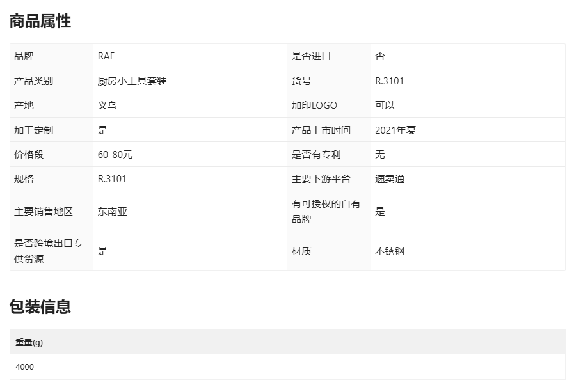The width and height of the screenshot is (574, 392).
Task: Select the 速卖通 platform value
Action: pos(390,179)
